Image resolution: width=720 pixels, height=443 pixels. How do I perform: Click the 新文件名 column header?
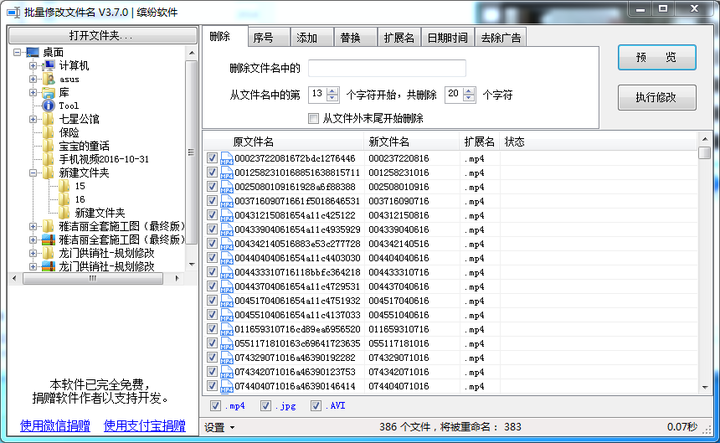[411, 142]
